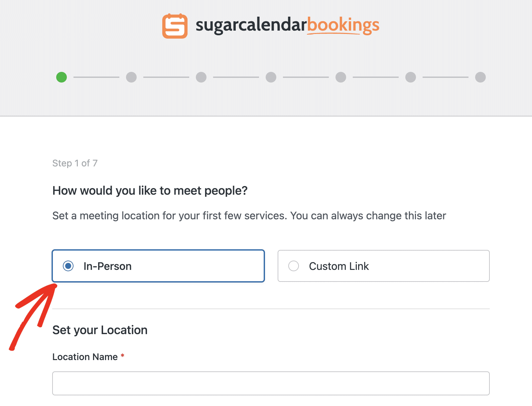
Task: Click the 'How would you like to meet people?' heading
Action: (x=150, y=191)
